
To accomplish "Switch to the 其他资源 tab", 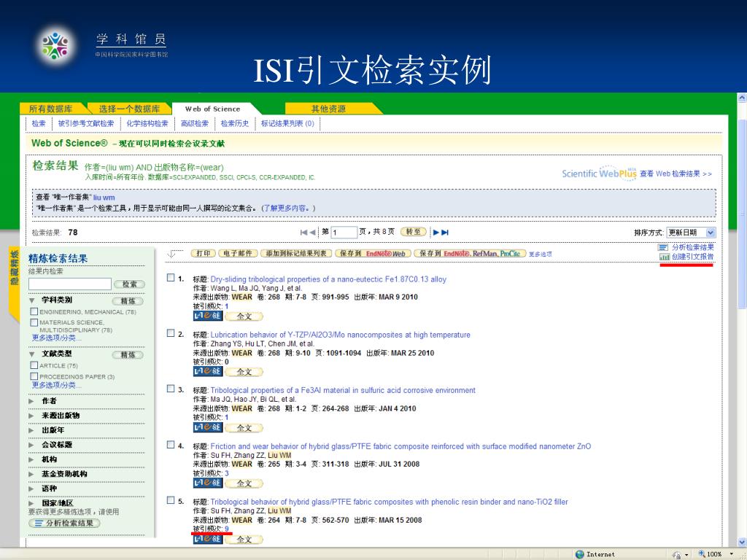I will pos(329,109).
